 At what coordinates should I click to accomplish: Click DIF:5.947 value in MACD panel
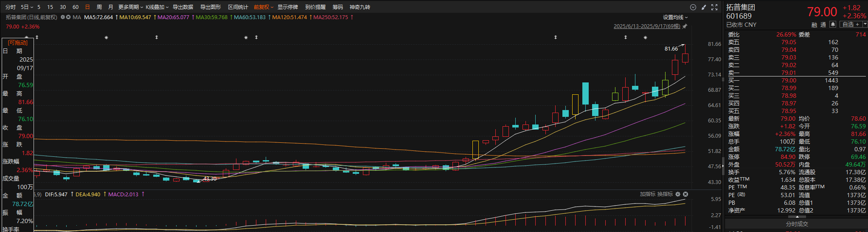click(x=56, y=194)
